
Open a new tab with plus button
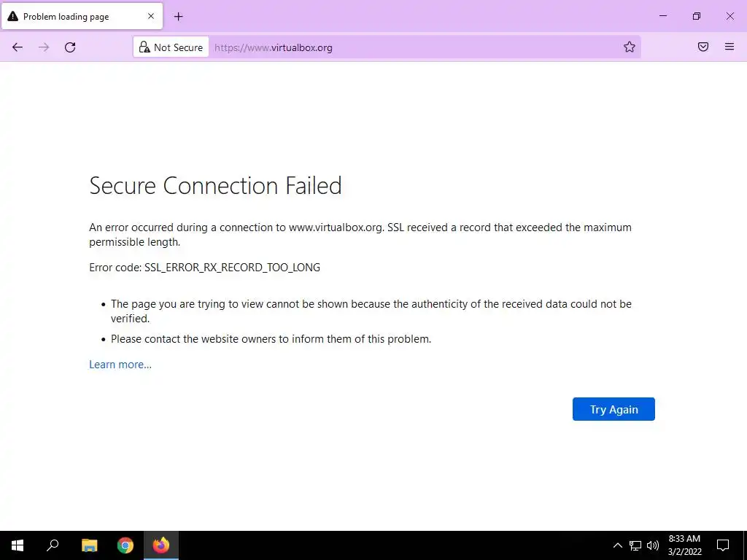click(178, 17)
